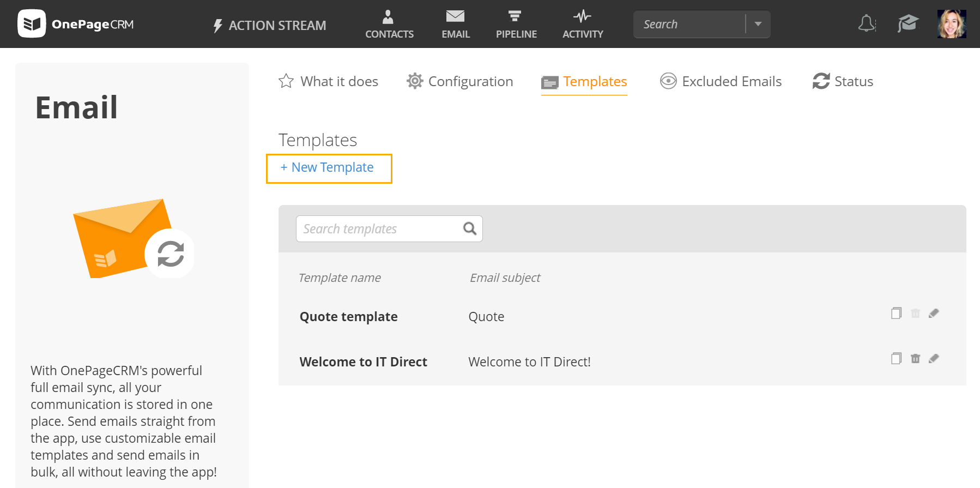Switch to the Status tab
Image resolution: width=980 pixels, height=488 pixels.
click(x=843, y=81)
